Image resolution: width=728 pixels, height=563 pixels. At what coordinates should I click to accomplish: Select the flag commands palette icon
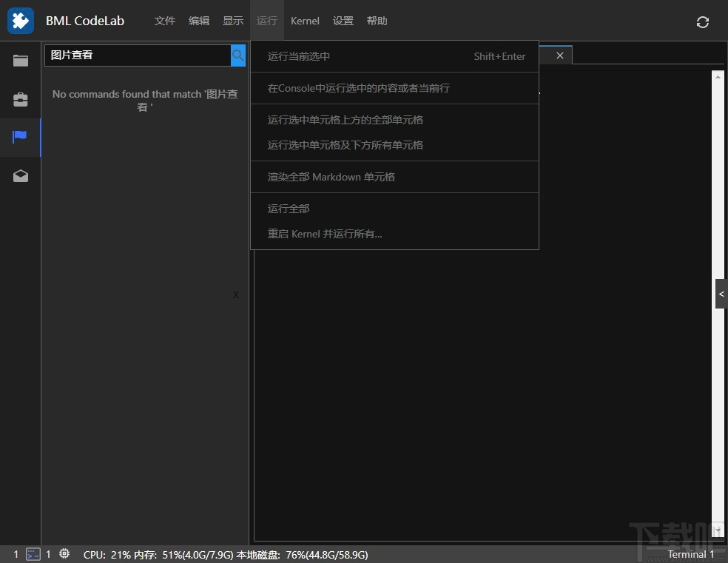(x=20, y=138)
